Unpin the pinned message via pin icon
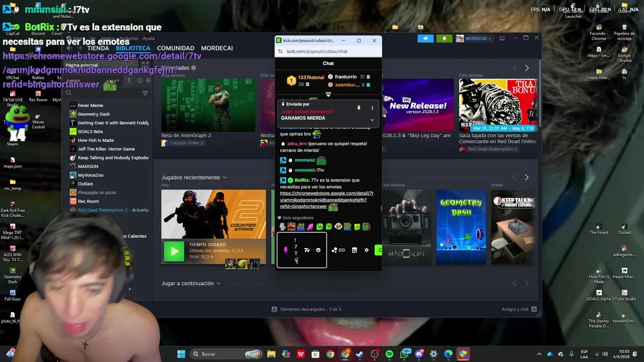 [359, 108]
